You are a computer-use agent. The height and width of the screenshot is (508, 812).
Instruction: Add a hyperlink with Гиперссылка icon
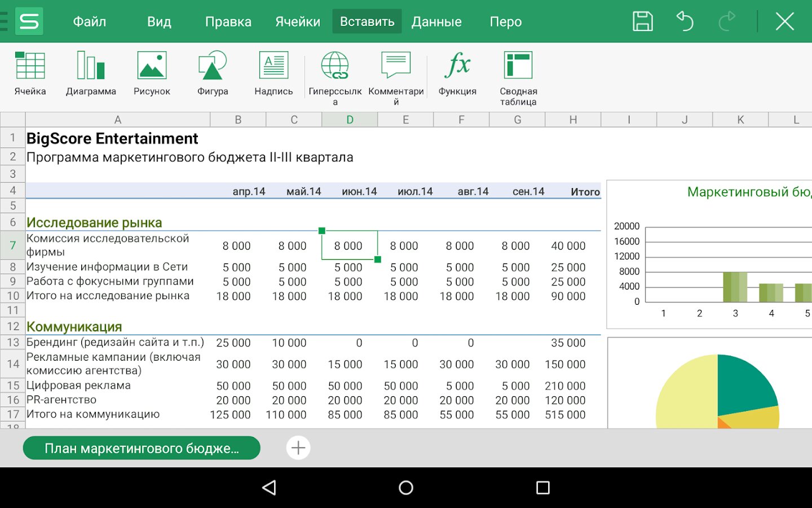(335, 73)
